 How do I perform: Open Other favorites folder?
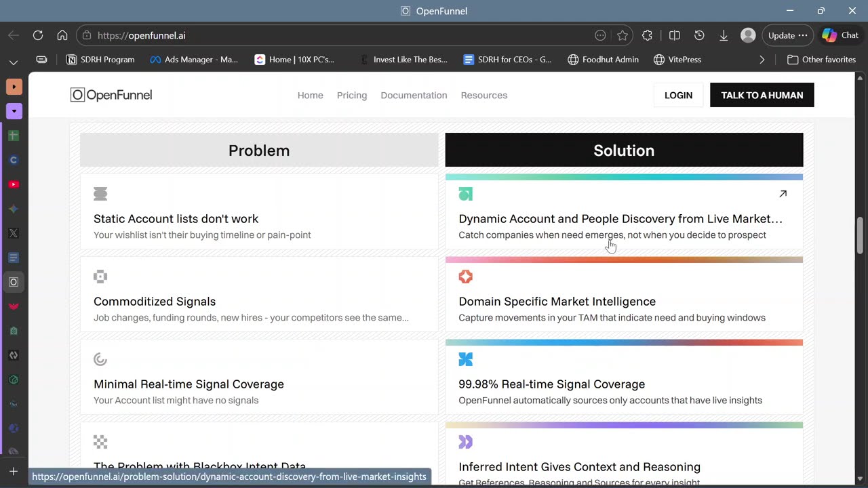[821, 60]
